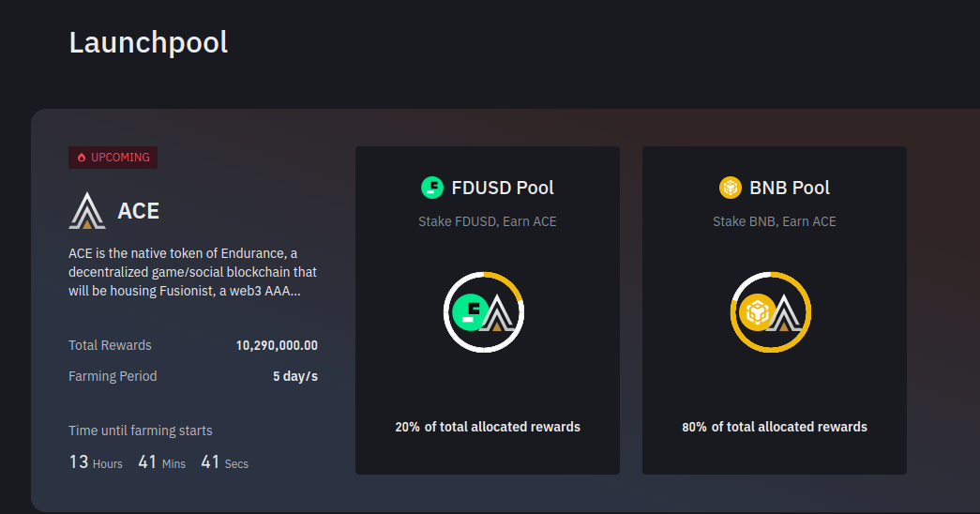Click the '5 day/s' value
Image resolution: width=980 pixels, height=514 pixels.
pyautogui.click(x=295, y=376)
